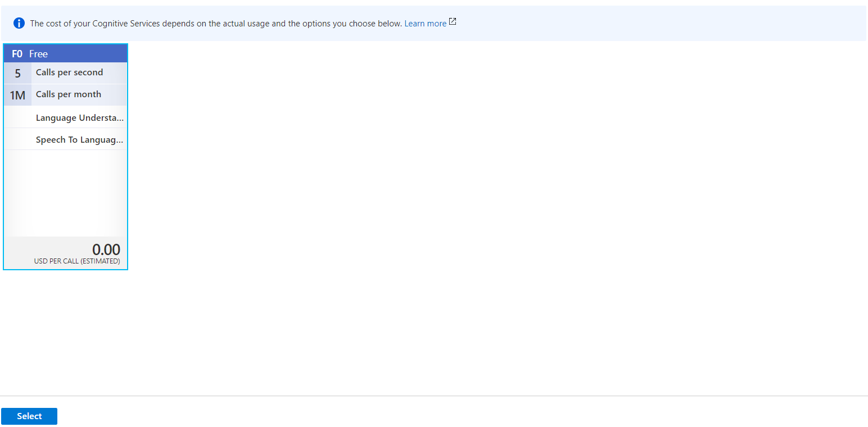Viewport: 868px width, 427px height.
Task: Click the "Calls per month" feature row
Action: [68, 94]
